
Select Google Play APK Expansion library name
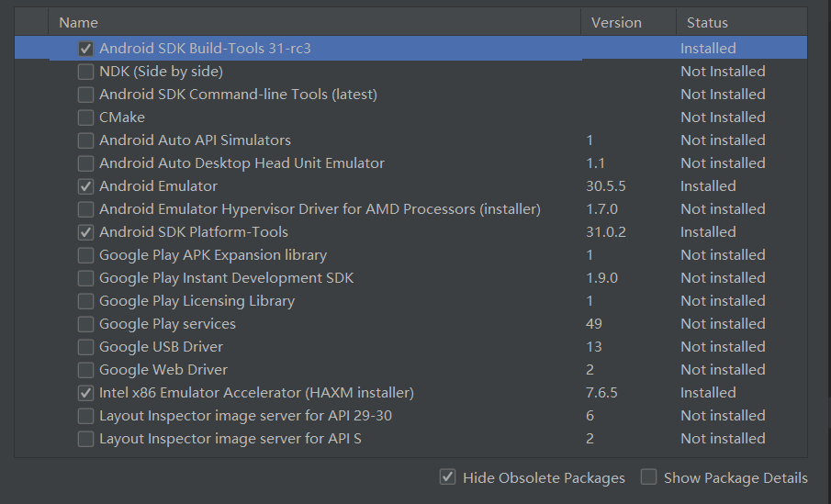click(213, 255)
